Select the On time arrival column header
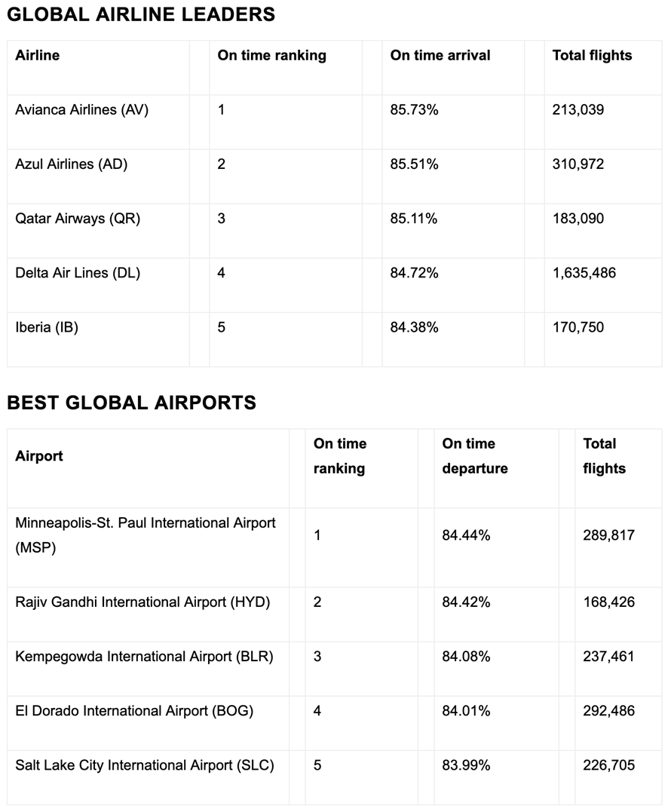The height and width of the screenshot is (812, 671). click(x=440, y=55)
